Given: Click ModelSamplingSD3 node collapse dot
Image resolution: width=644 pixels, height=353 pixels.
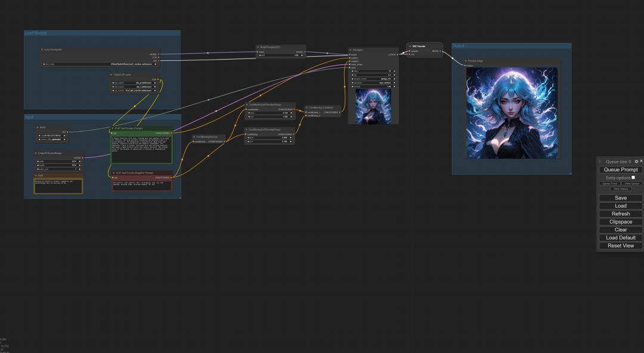Looking at the screenshot, I should 258,47.
